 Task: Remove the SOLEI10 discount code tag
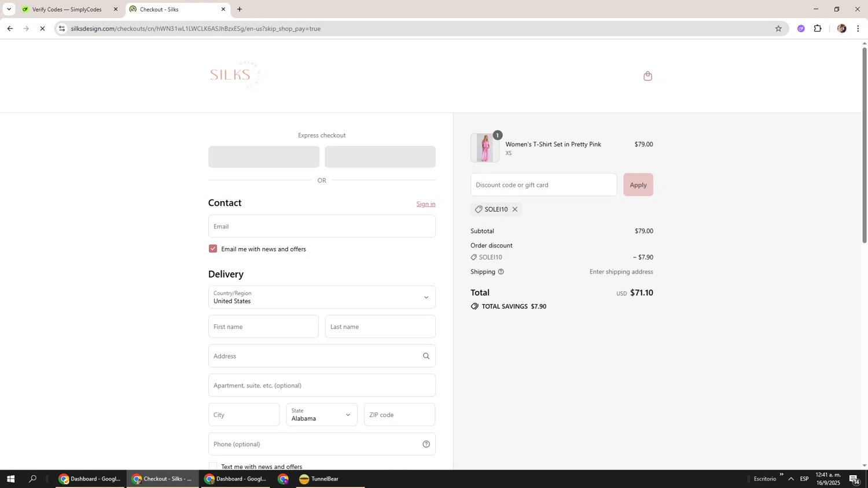tap(514, 209)
